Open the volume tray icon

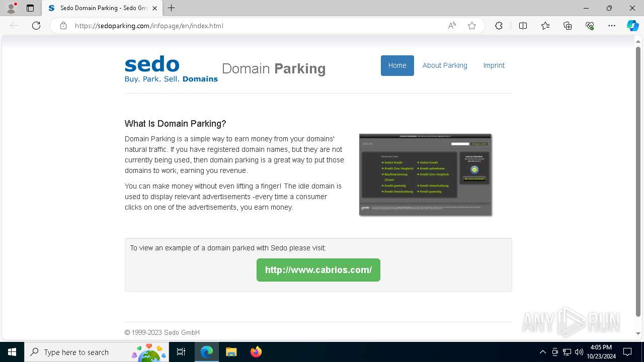click(579, 352)
